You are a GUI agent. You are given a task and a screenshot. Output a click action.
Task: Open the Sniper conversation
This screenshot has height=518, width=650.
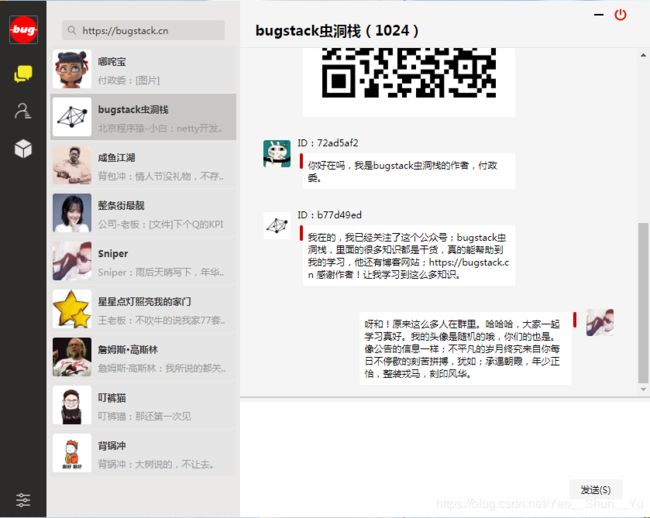pyautogui.click(x=143, y=261)
